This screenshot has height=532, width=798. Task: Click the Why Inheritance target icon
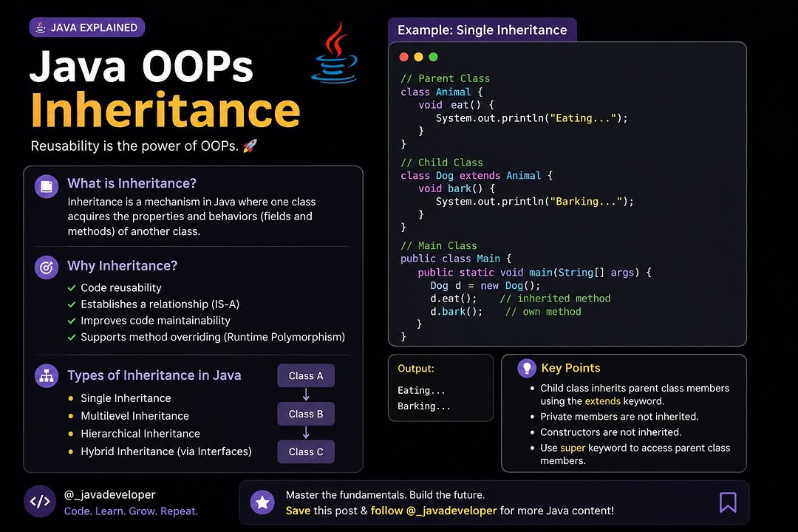tap(47, 267)
